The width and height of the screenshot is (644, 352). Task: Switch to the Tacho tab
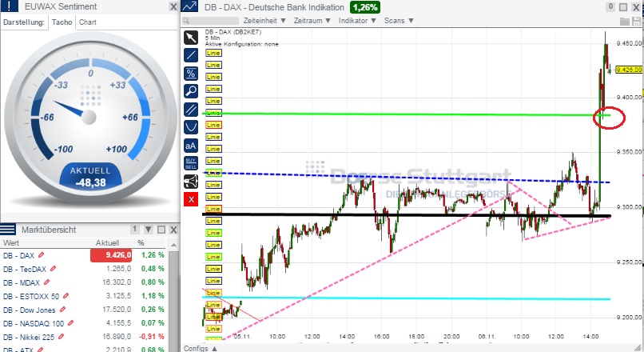click(x=62, y=22)
